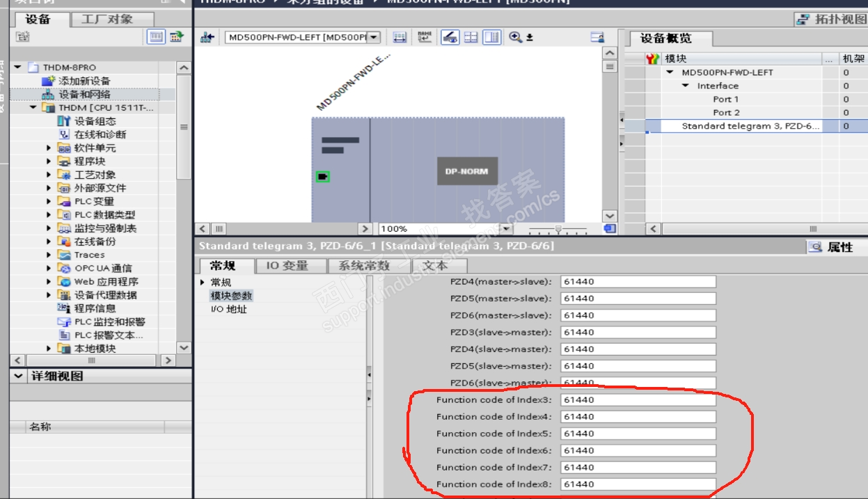Switch to network view icon in editor toolbar
Image resolution: width=868 pixels, height=499 pixels.
click(x=207, y=38)
